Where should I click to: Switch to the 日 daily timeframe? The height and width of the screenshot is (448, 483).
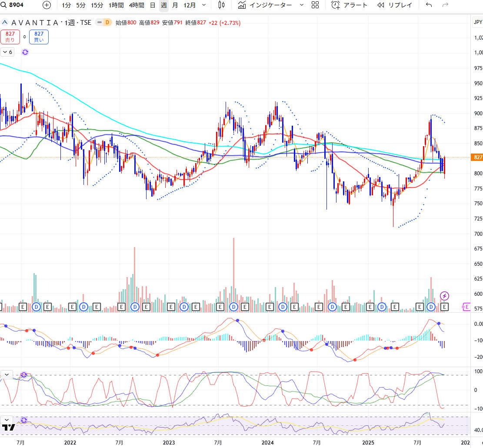coord(152,5)
